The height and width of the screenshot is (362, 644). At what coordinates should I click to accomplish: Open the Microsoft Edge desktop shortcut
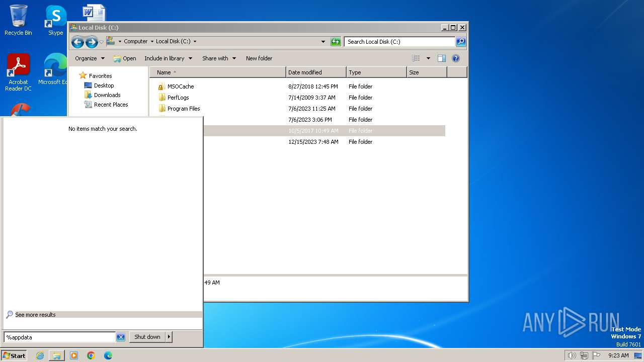(x=53, y=69)
